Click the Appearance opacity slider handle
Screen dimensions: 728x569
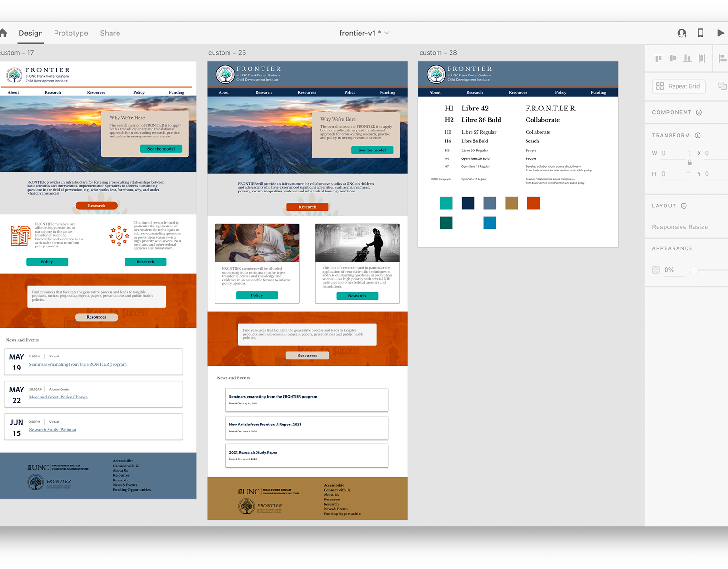coord(694,270)
